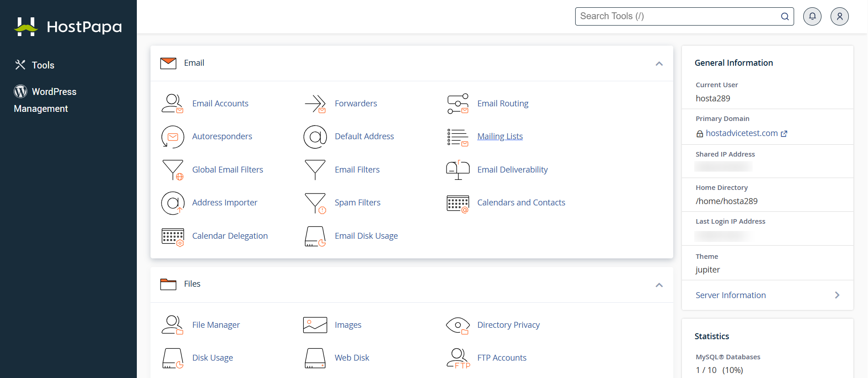Open the Images link
The height and width of the screenshot is (378, 868).
pos(348,325)
